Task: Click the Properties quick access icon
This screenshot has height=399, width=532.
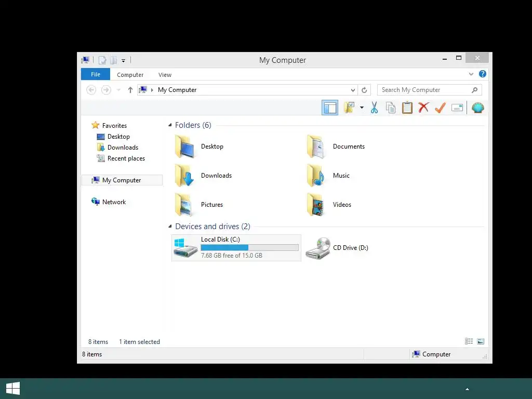Action: pos(102,60)
